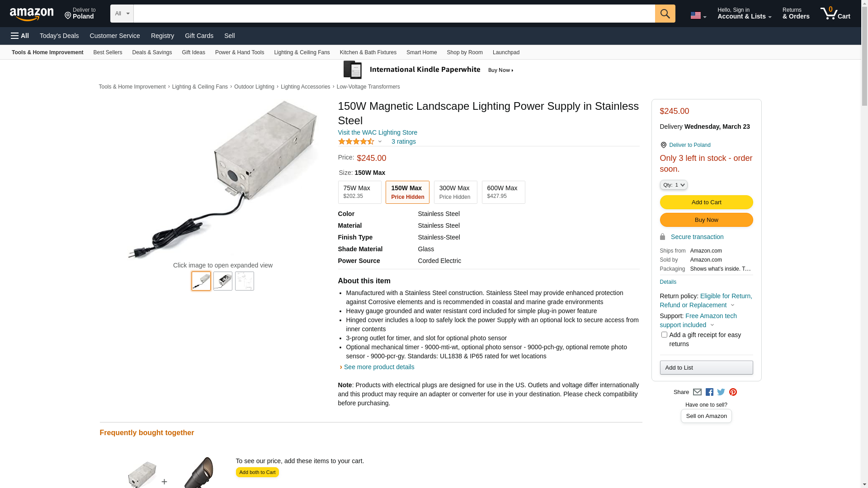Open the shopping cart
This screenshot has width=868, height=488.
(x=835, y=14)
